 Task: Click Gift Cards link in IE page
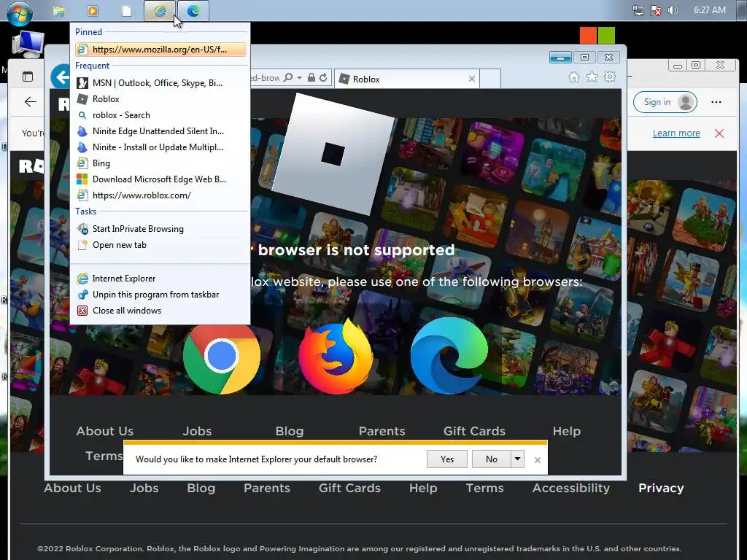pos(474,431)
